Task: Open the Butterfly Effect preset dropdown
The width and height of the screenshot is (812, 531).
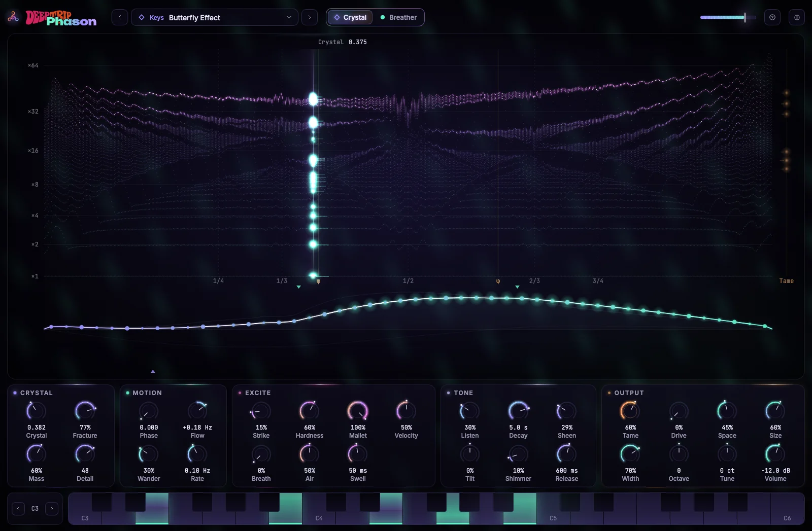Action: click(215, 17)
